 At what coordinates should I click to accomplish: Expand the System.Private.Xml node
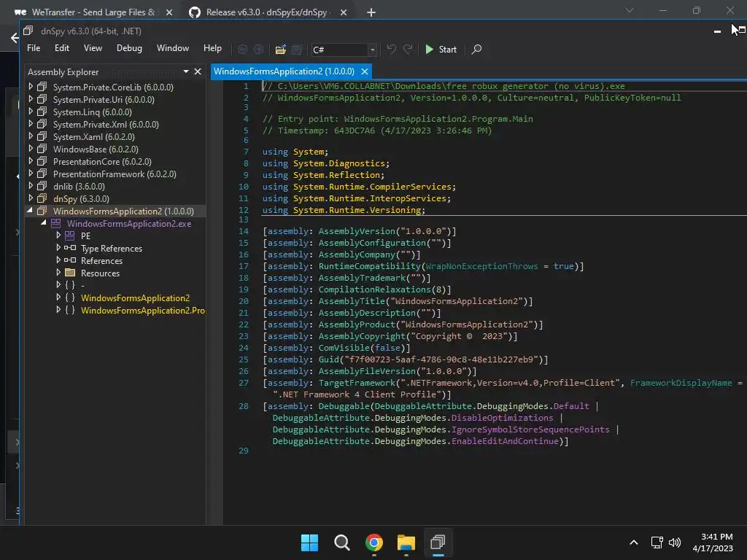pyautogui.click(x=31, y=124)
